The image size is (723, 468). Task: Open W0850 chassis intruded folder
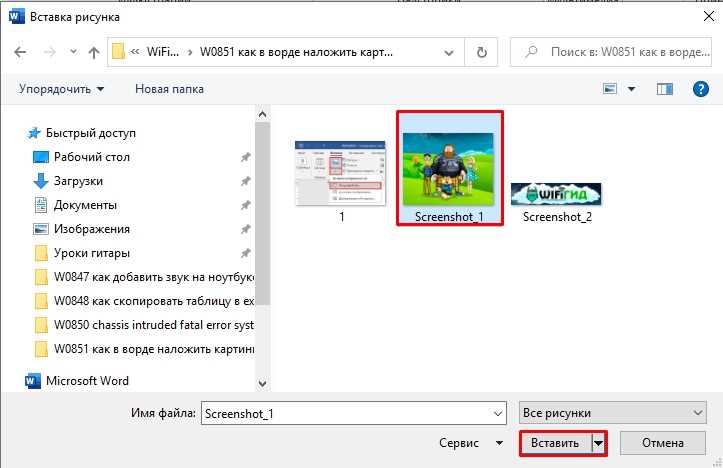click(144, 325)
